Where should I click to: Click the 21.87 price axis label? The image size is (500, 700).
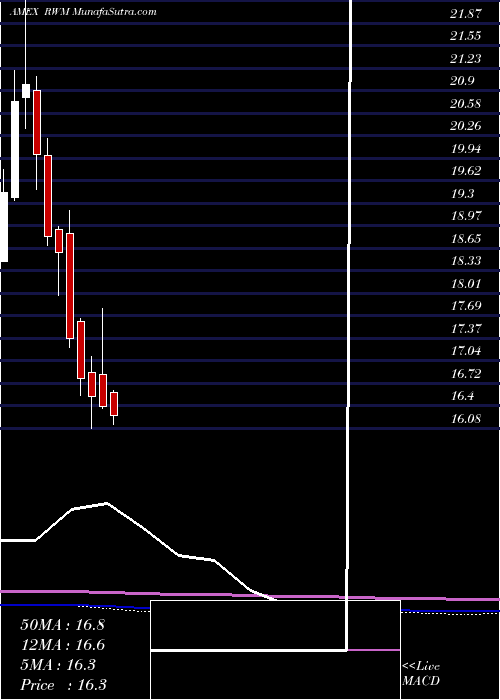[x=466, y=14]
